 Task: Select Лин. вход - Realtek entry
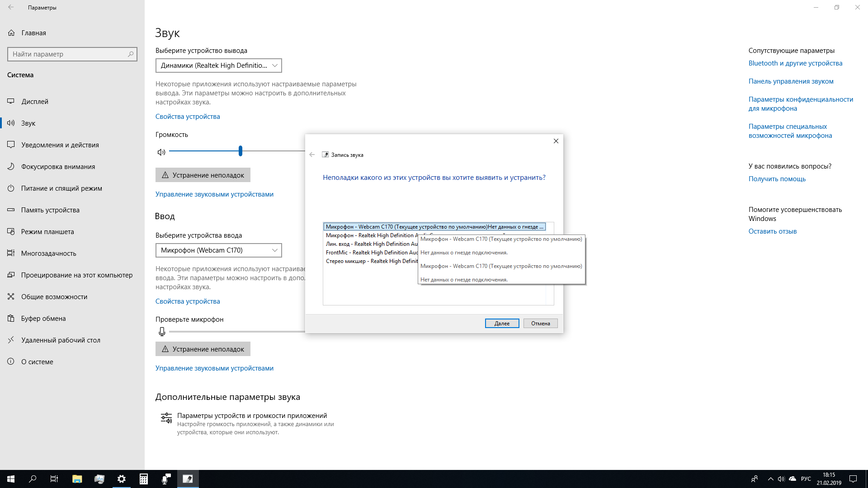(x=371, y=244)
